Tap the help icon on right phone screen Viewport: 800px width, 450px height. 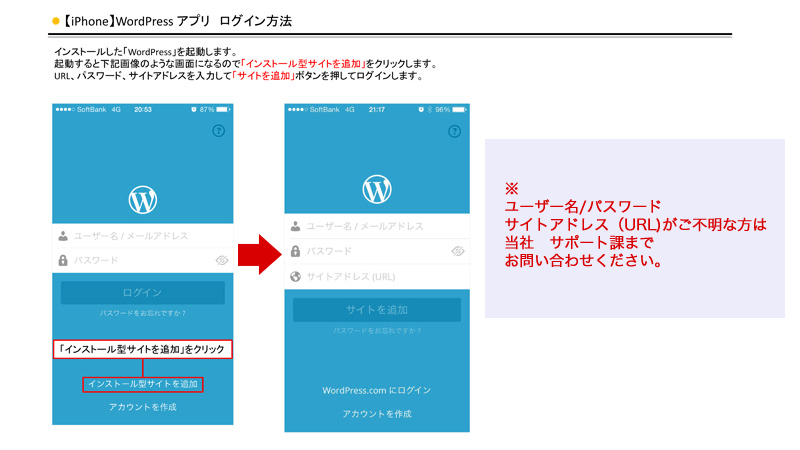click(x=454, y=132)
